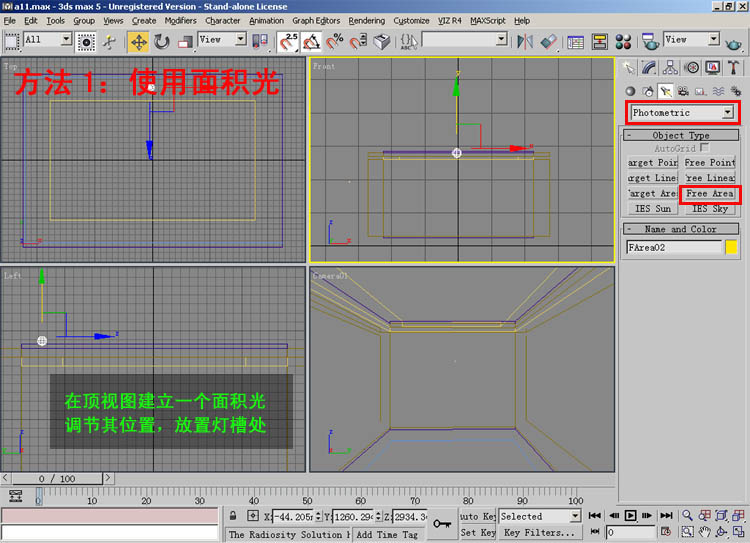Open the Key Filters dialog button

[x=539, y=533]
